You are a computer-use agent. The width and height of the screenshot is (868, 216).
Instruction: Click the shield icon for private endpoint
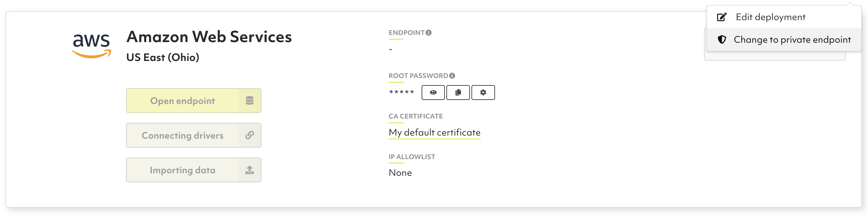[722, 40]
